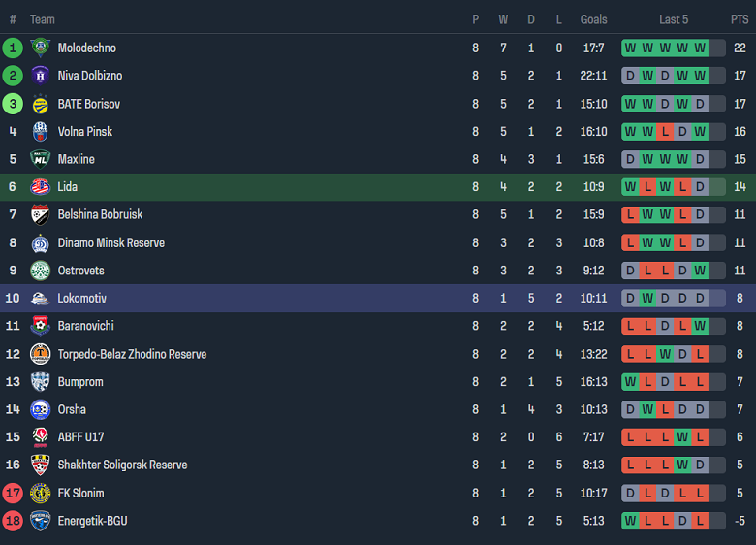Click the Energetik-BGU club logo
756x545 pixels.
[40, 521]
